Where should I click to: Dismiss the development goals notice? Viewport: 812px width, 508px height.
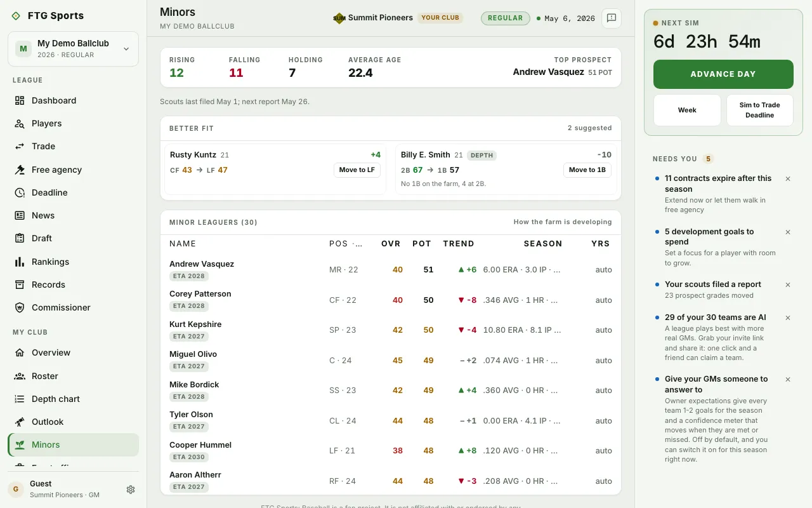point(788,232)
